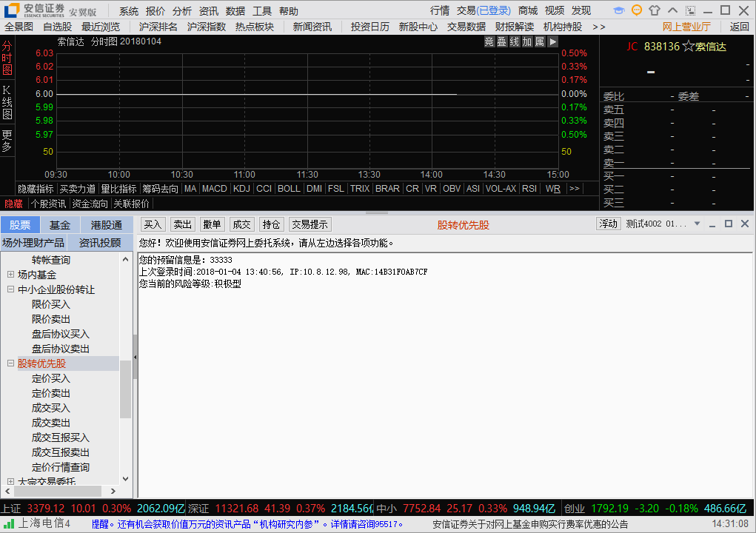Image resolution: width=756 pixels, height=533 pixels.
Task: Open the 自选股 toolbar item
Action: pos(57,27)
